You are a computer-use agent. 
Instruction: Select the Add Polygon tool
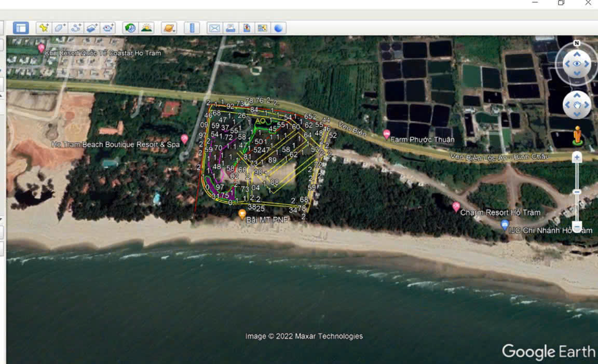60,28
